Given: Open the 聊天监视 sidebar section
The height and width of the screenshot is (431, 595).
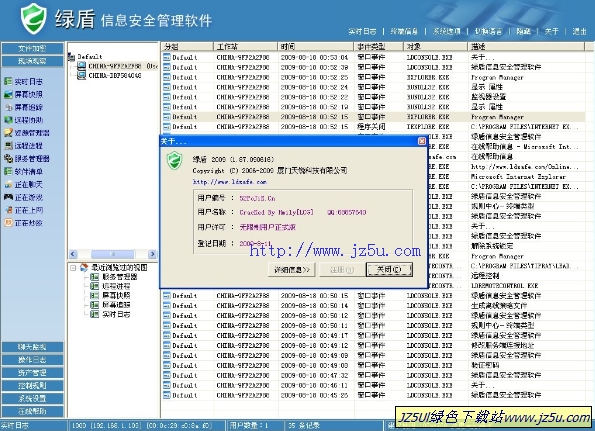Looking at the screenshot, I should (32, 347).
